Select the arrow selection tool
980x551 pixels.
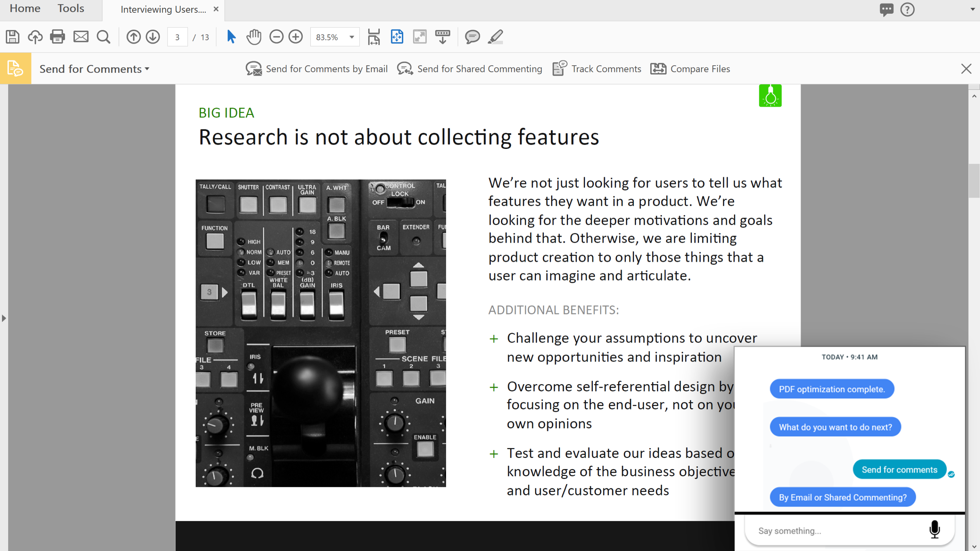[x=231, y=37]
